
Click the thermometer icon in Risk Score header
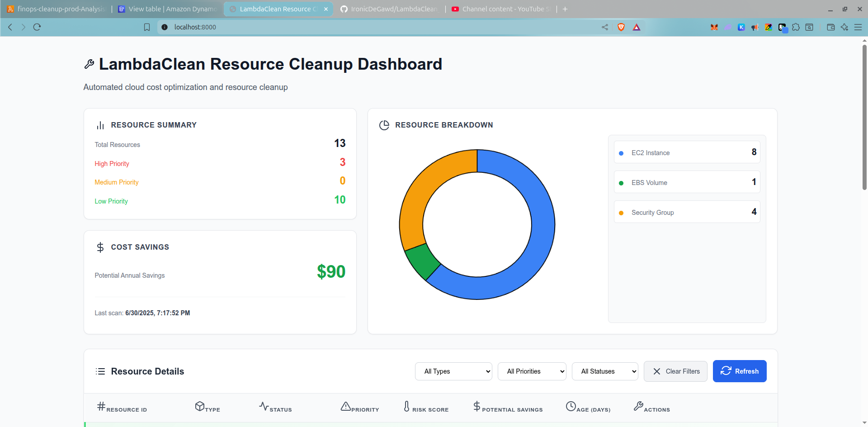click(x=407, y=406)
